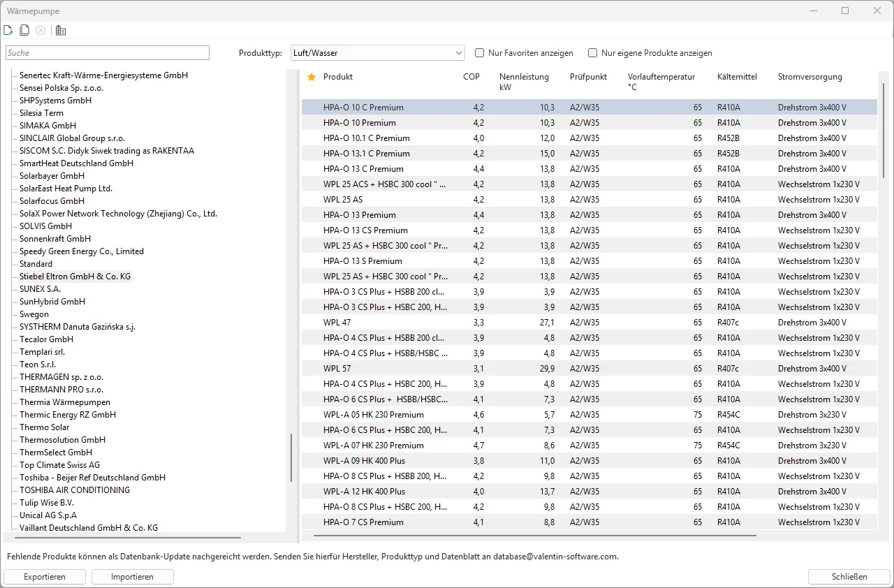The image size is (894, 588).
Task: Click the delete product X icon
Action: point(41,30)
